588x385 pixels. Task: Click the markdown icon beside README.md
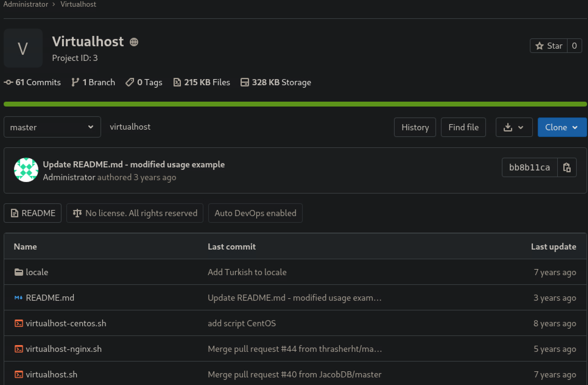click(x=19, y=298)
